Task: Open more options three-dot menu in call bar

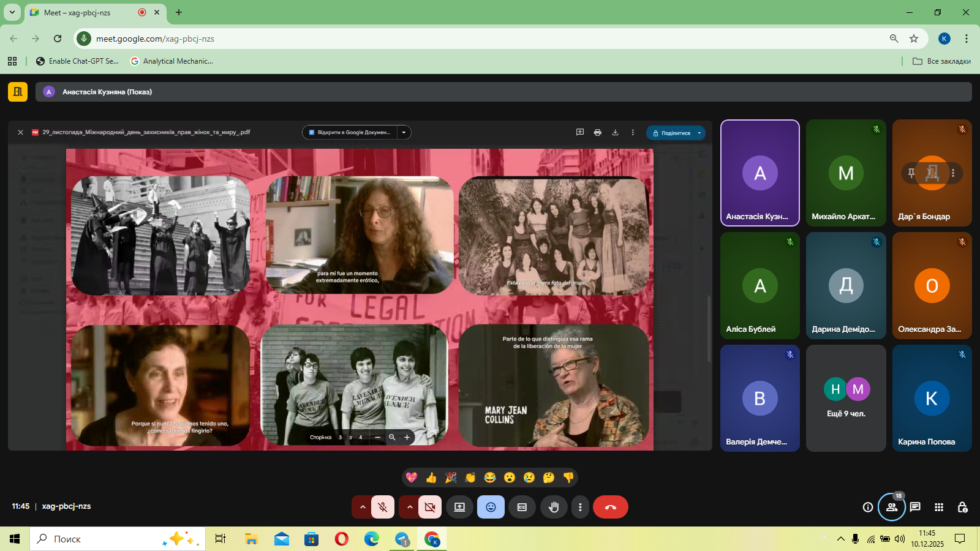Action: point(580,507)
